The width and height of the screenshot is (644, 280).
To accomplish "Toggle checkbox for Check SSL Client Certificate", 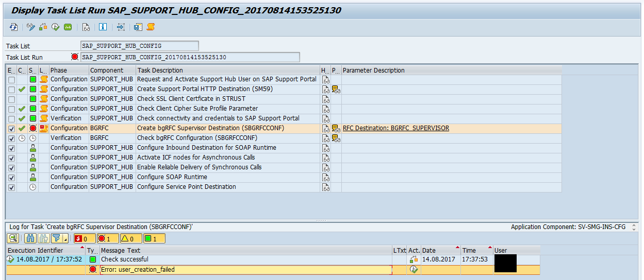I will coord(11,99).
